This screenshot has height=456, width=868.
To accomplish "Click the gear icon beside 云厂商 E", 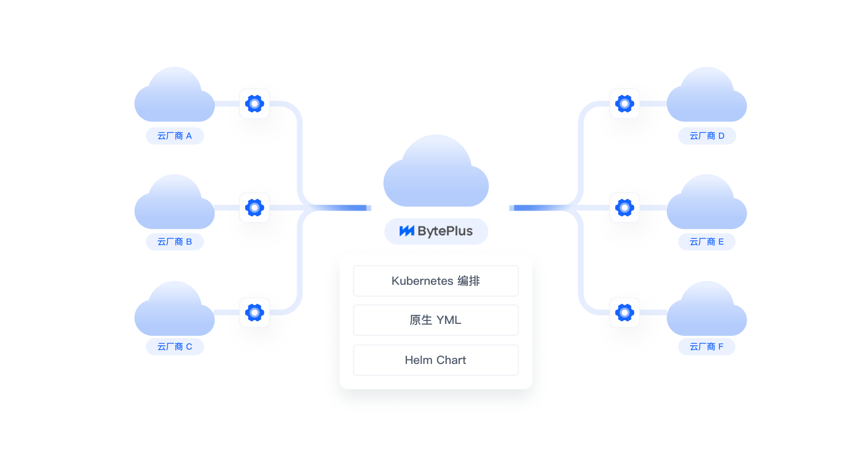I will 624,207.
